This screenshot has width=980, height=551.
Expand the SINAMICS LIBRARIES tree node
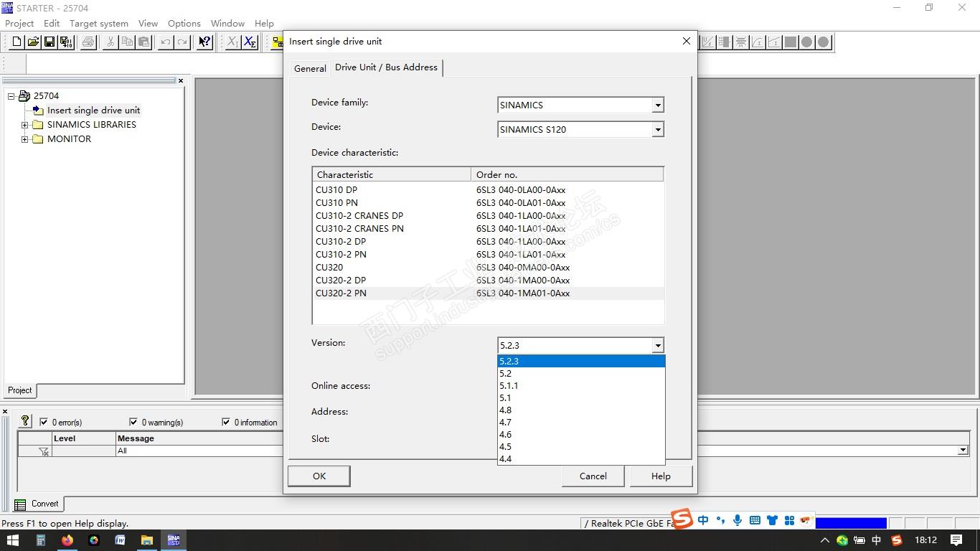(25, 125)
